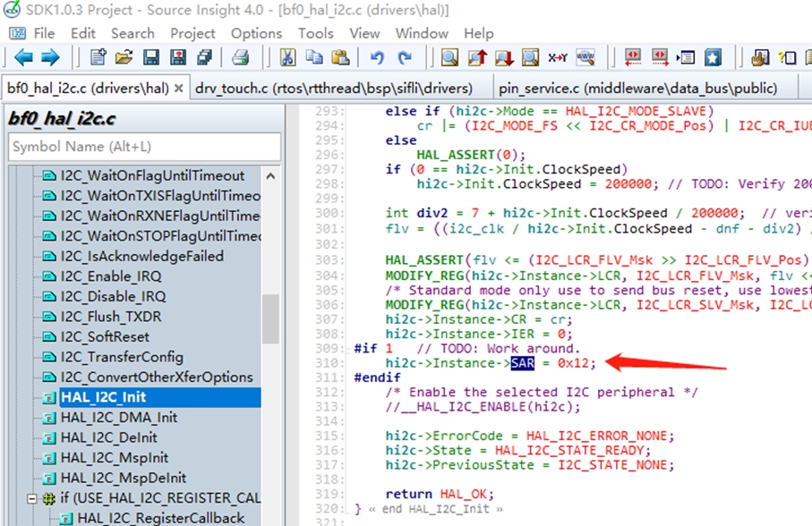Select I2C_Enable_IRQ symbol
The height and width of the screenshot is (526, 812).
click(x=111, y=276)
